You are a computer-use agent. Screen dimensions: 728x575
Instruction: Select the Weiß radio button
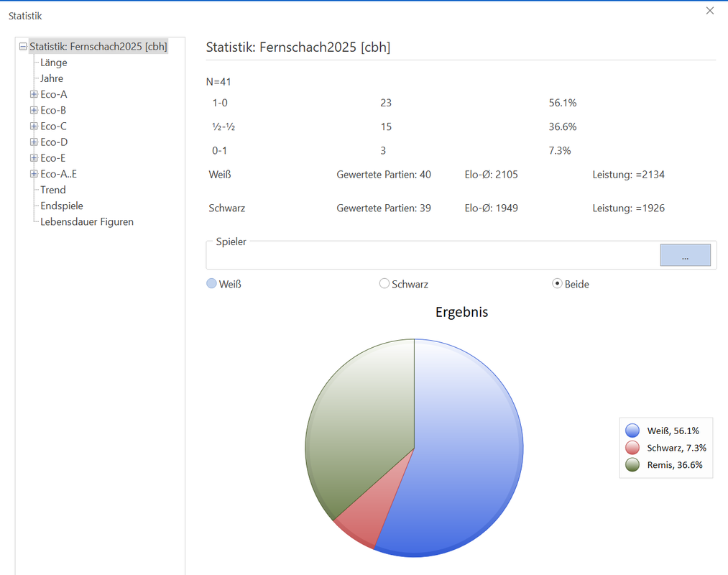pyautogui.click(x=211, y=283)
